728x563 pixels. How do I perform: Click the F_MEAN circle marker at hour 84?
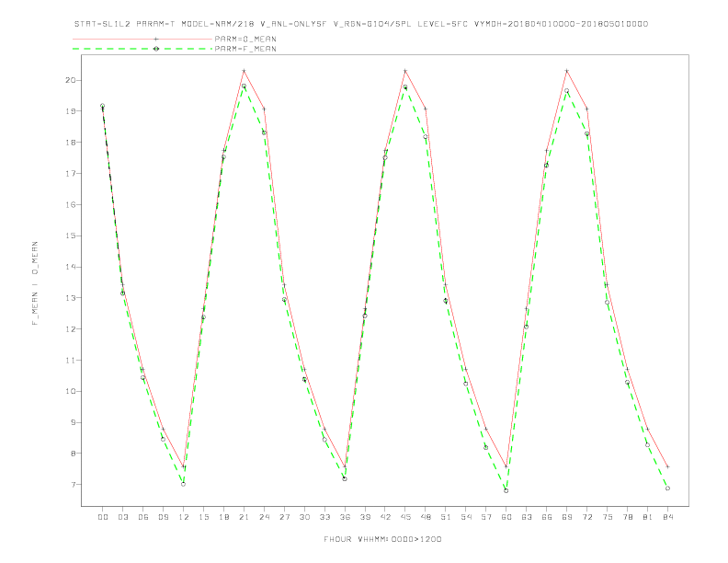click(x=667, y=488)
